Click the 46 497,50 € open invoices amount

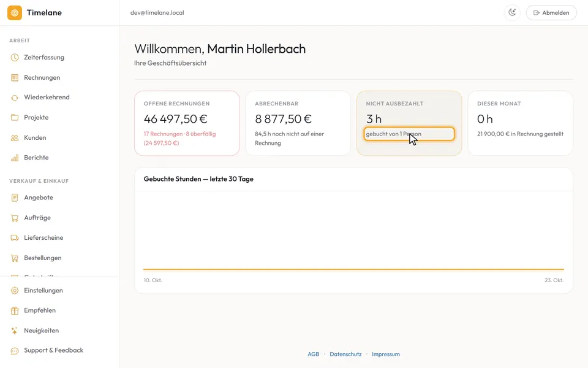click(x=176, y=119)
